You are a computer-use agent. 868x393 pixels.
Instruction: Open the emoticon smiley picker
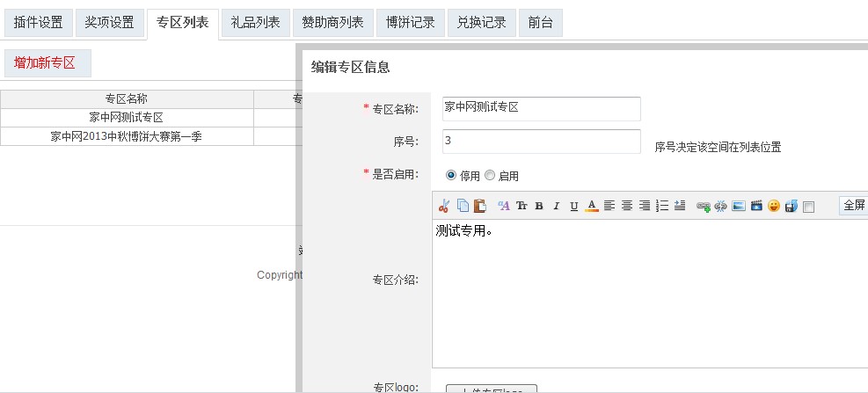[773, 206]
